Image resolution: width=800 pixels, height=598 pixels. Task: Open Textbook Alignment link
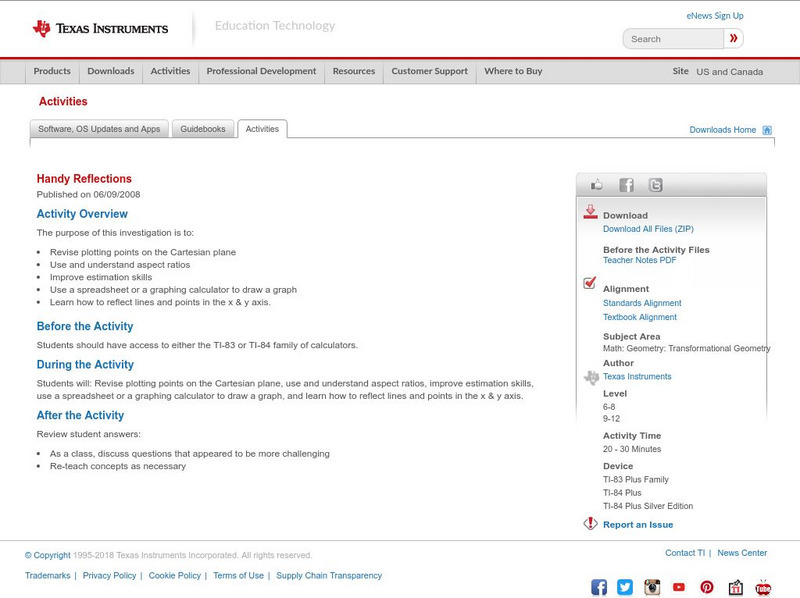[640, 317]
